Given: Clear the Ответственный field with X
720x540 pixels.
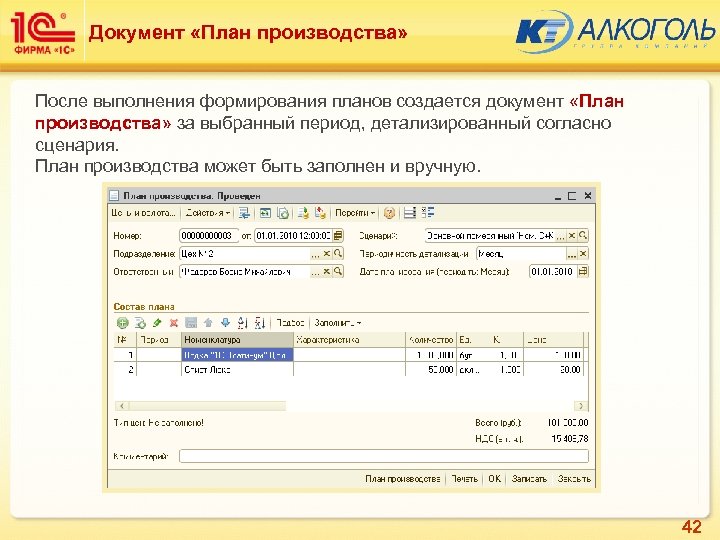Looking at the screenshot, I should point(326,271).
